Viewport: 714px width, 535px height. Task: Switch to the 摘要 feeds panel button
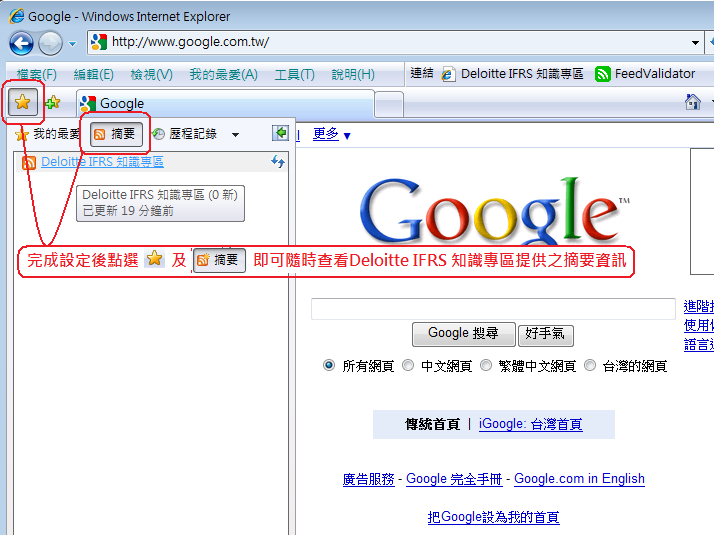point(116,134)
